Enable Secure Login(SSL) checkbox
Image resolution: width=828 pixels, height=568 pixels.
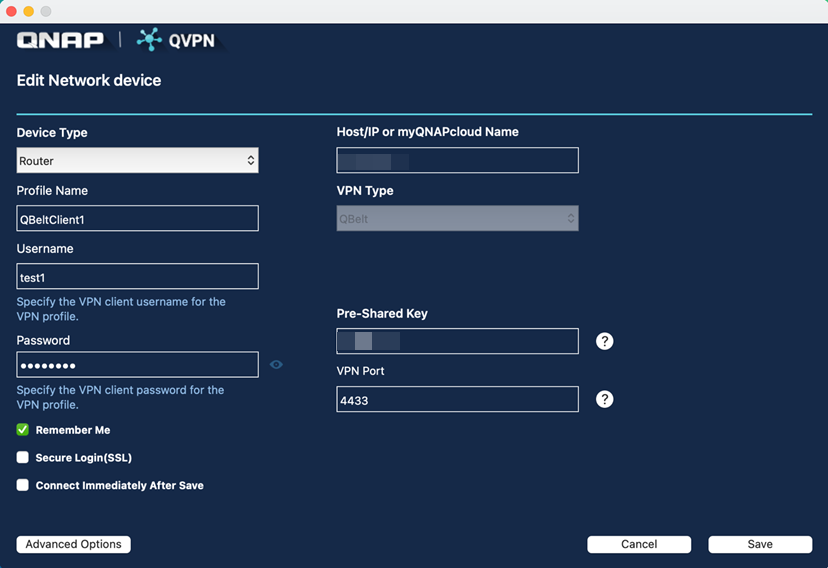pos(23,457)
